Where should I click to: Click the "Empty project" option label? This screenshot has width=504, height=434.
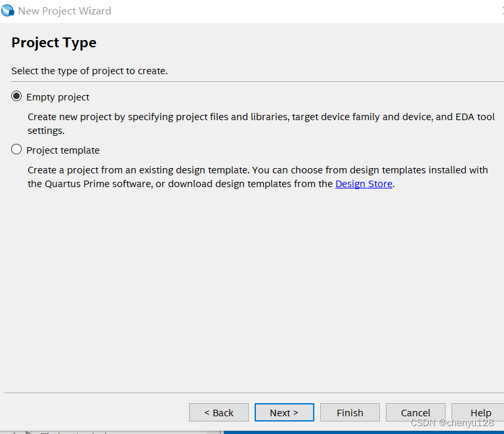tap(58, 97)
